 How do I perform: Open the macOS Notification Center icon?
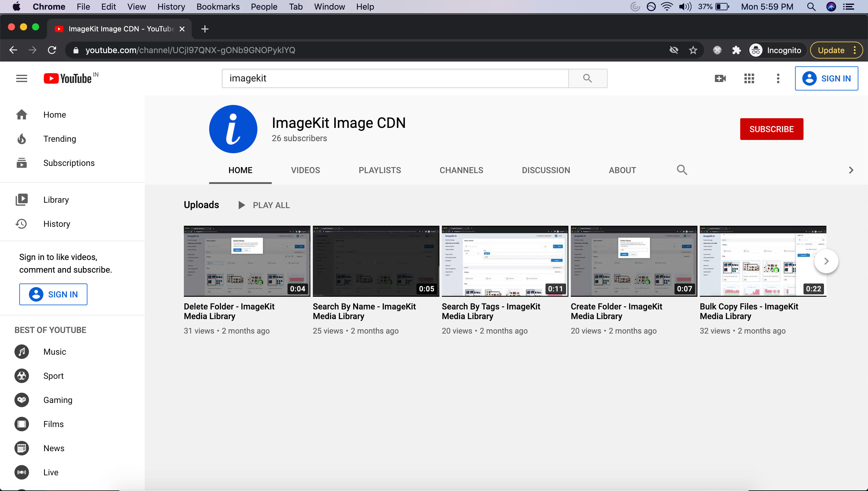tap(849, 7)
